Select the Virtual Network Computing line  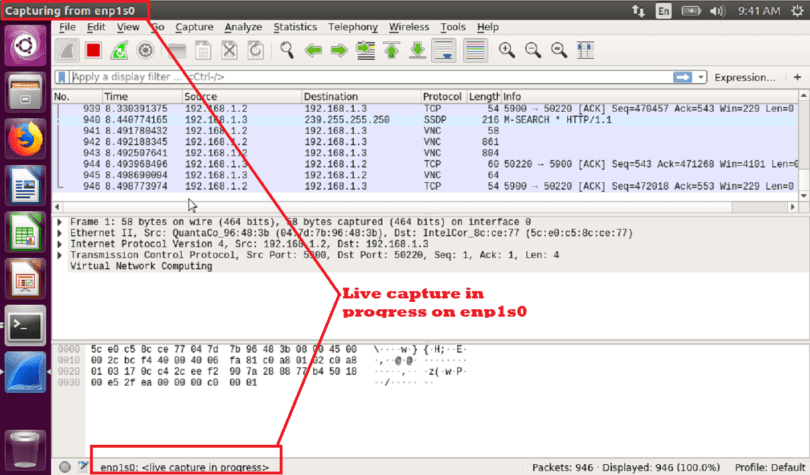click(141, 266)
